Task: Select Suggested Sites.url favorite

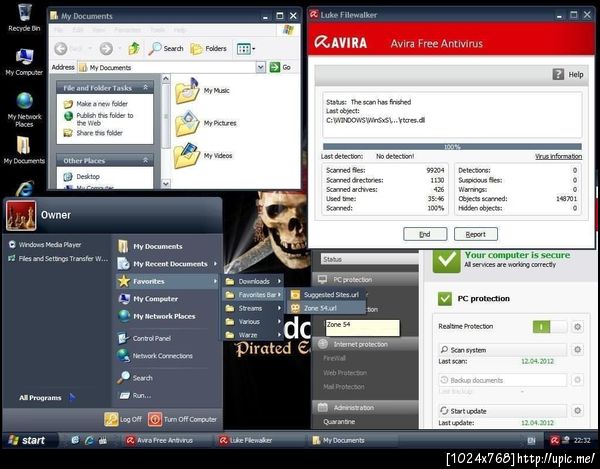Action: 326,295
